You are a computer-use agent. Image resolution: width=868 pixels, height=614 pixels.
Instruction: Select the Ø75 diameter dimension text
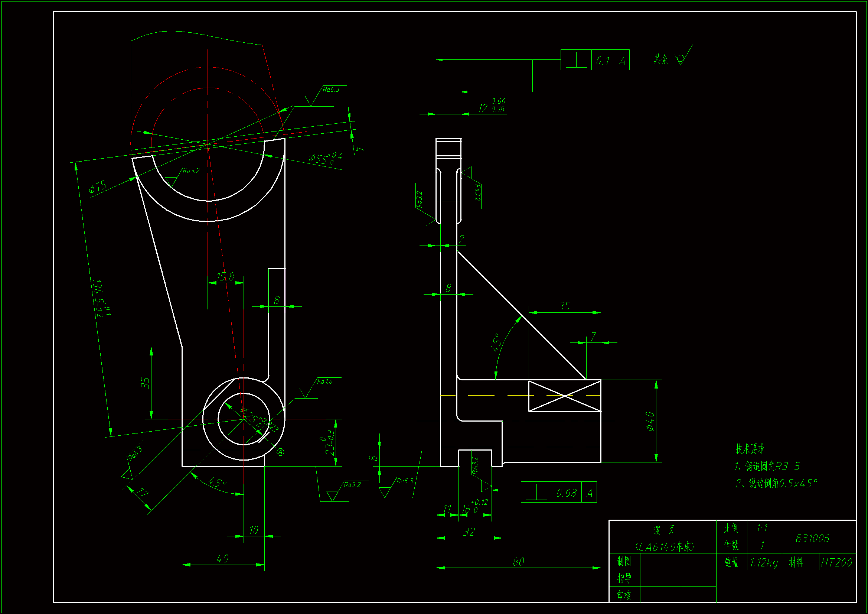98,187
